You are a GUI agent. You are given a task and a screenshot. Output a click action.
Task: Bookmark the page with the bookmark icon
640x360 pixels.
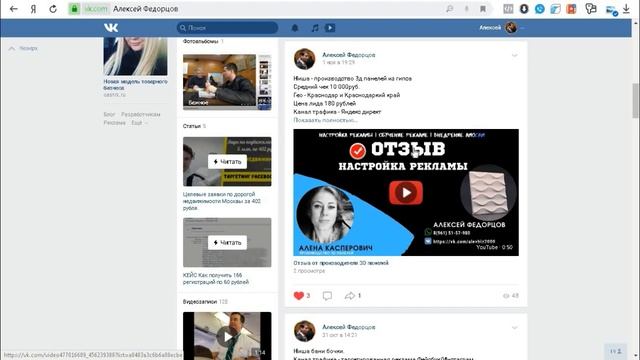483,9
